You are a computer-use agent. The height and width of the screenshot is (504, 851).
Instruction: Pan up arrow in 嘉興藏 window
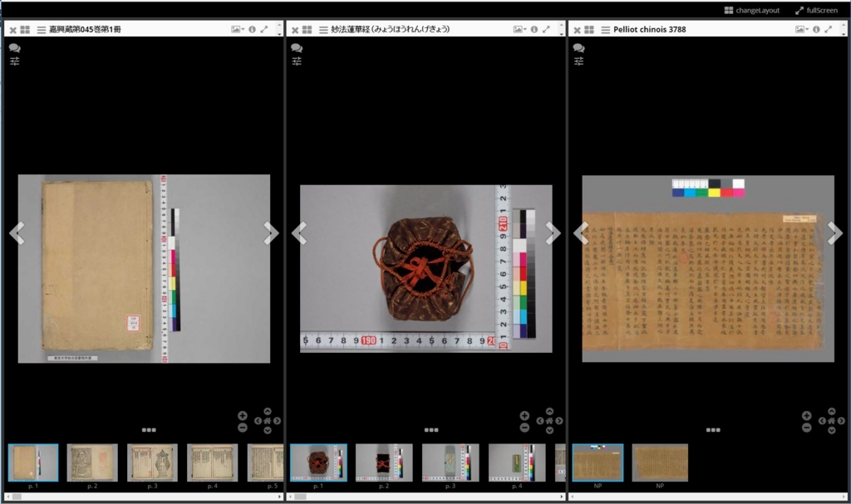click(268, 412)
